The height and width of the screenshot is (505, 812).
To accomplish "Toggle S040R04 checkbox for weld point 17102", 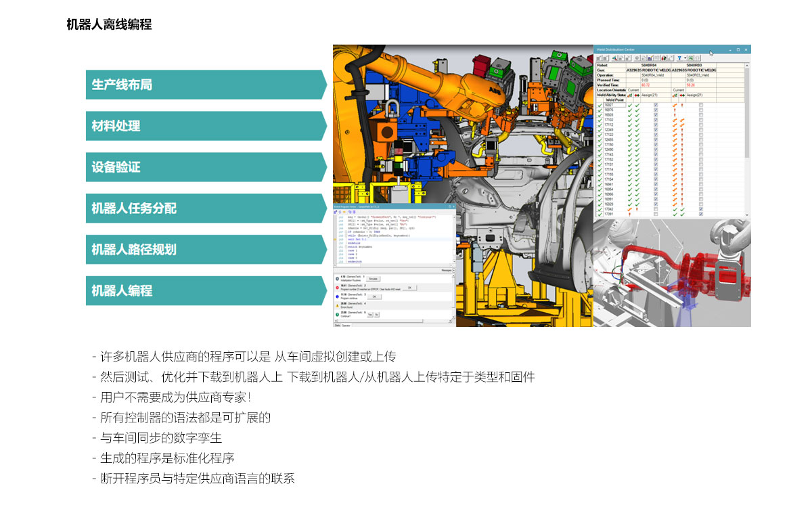I will pyautogui.click(x=656, y=120).
